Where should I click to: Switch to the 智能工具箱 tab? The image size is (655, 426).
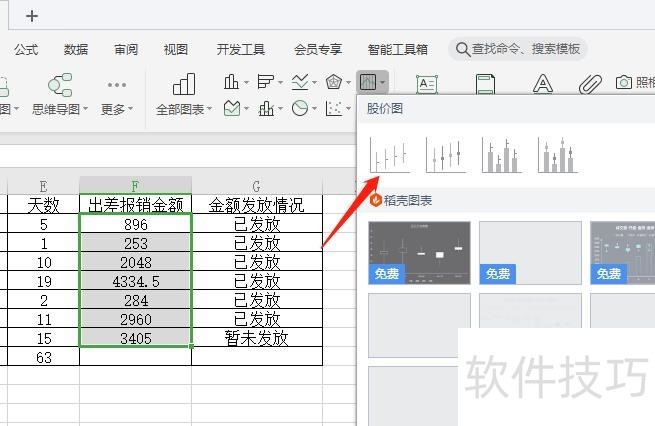click(398, 50)
